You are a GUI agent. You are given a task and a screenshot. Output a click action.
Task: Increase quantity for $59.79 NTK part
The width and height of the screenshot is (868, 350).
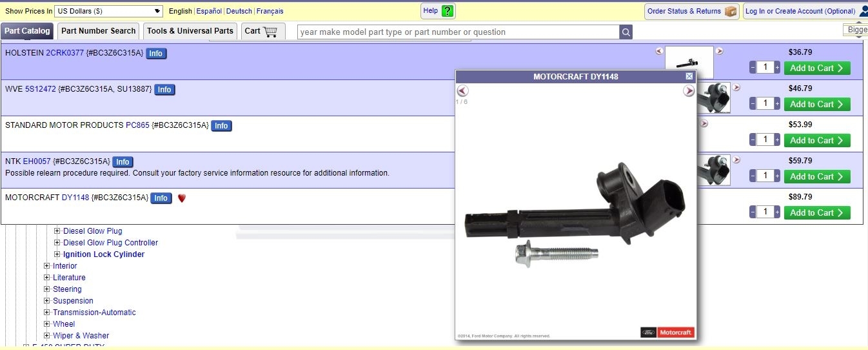(777, 176)
